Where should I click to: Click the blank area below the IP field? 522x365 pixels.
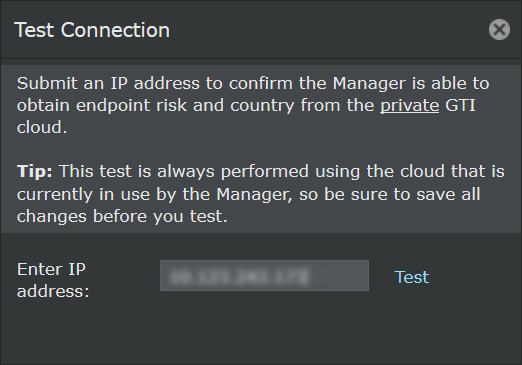tap(264, 327)
